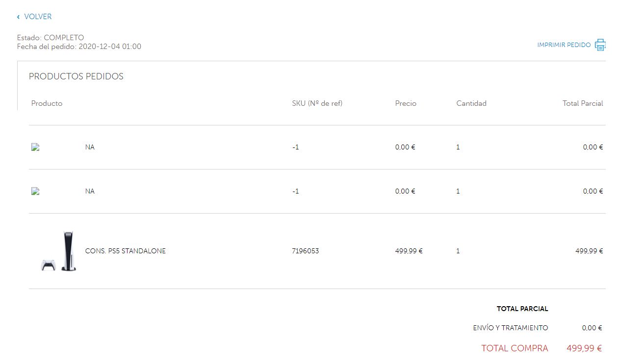Click the broken image icon in first NA row
The width and height of the screenshot is (619, 364).
pyautogui.click(x=35, y=147)
